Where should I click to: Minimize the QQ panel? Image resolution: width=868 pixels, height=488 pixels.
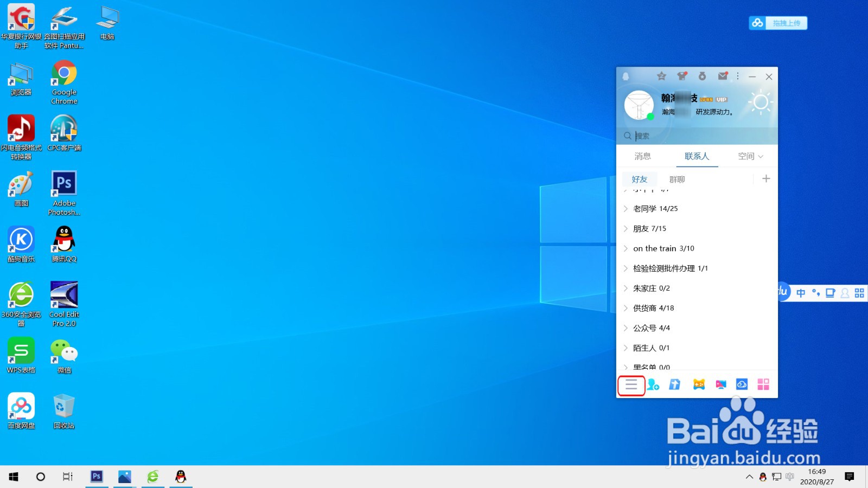(752, 76)
